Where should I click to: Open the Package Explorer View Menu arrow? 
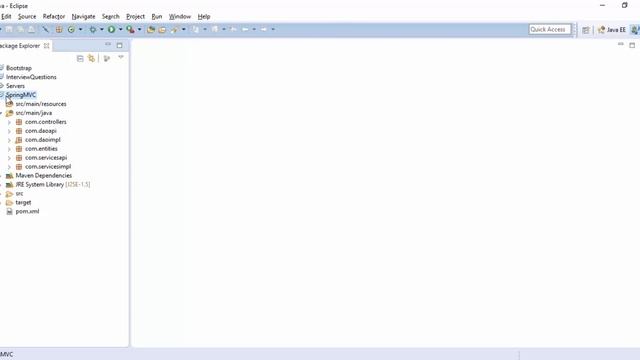pos(121,58)
